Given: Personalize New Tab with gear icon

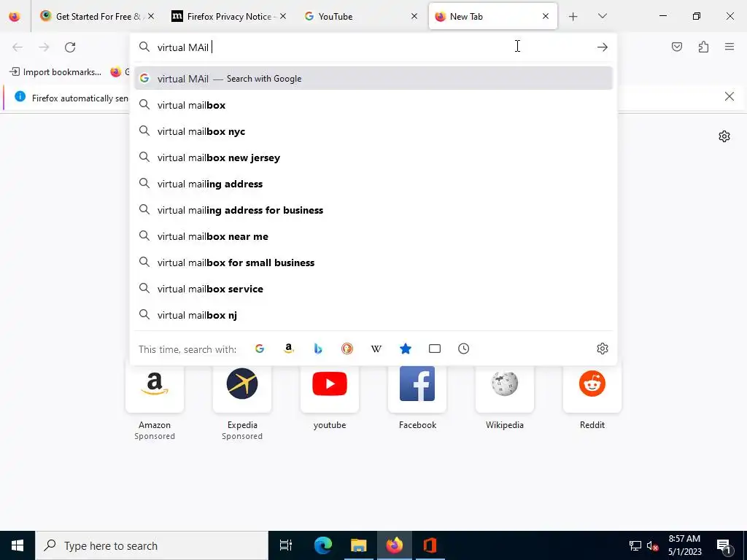Looking at the screenshot, I should click(724, 136).
